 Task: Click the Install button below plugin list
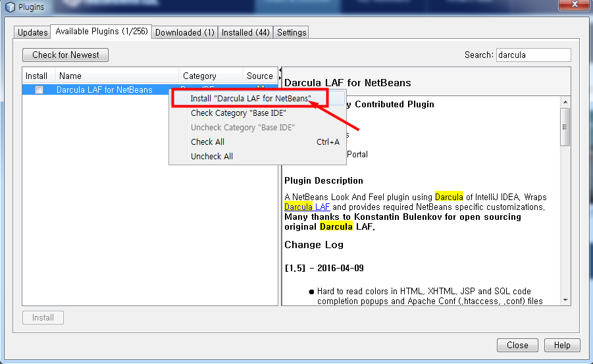(43, 317)
